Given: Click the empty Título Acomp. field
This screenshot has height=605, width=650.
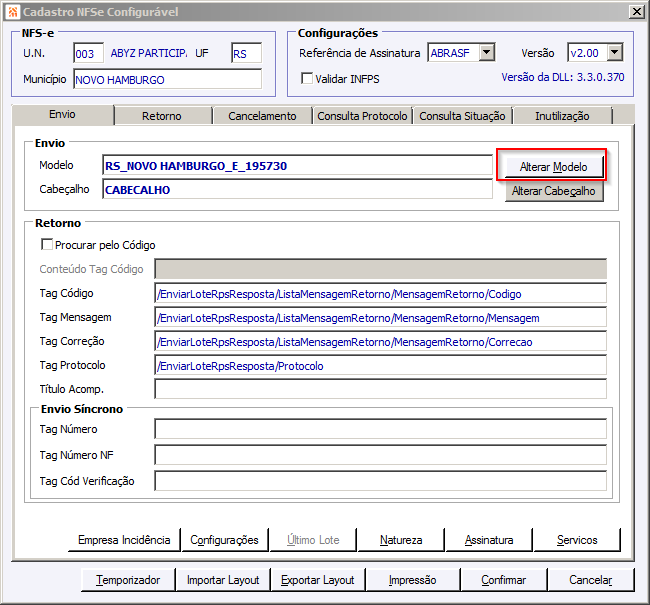Looking at the screenshot, I should (381, 389).
